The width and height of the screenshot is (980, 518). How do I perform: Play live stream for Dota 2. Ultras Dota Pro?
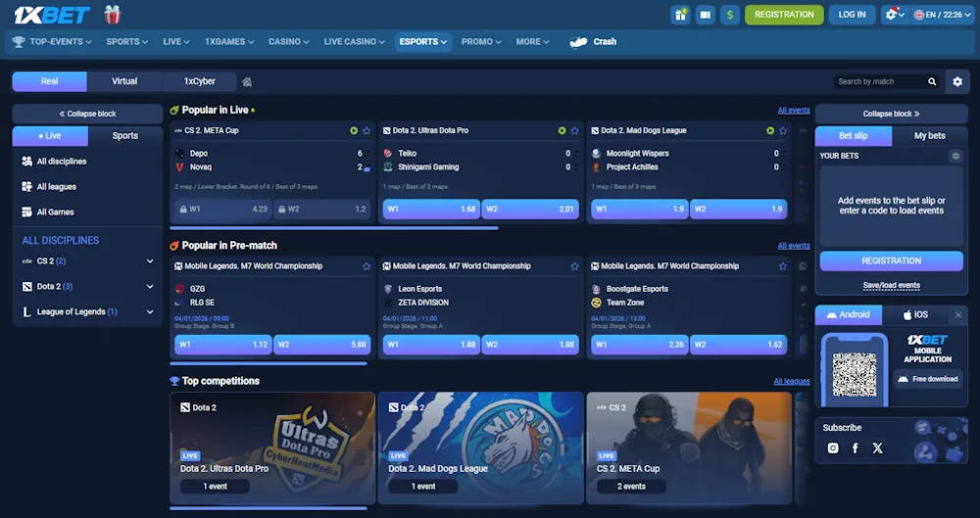tap(562, 130)
